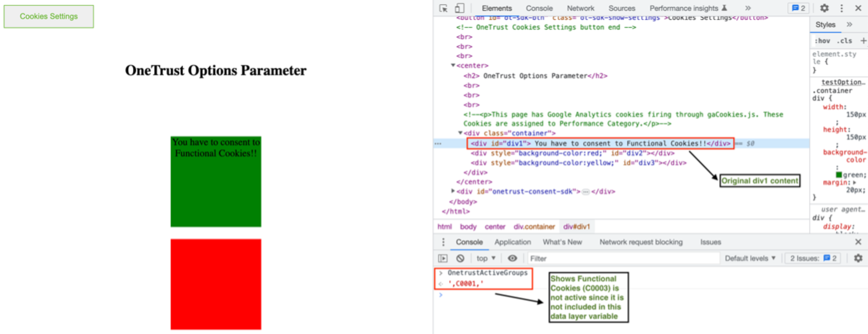Toggle live expression eye icon
The width and height of the screenshot is (868, 334).
coord(512,258)
